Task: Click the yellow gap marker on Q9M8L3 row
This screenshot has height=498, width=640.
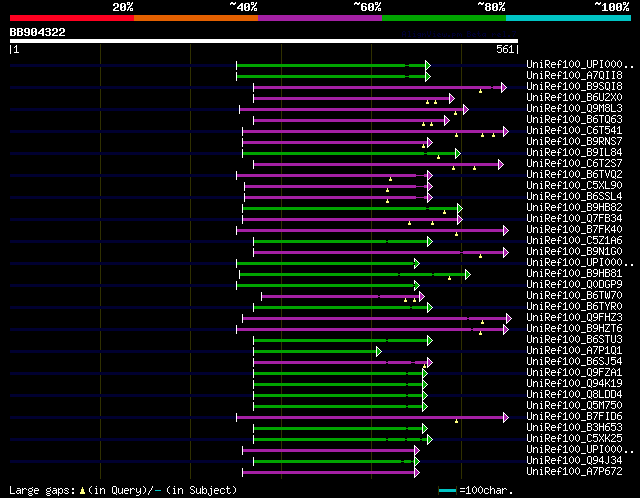Action: 456,113
